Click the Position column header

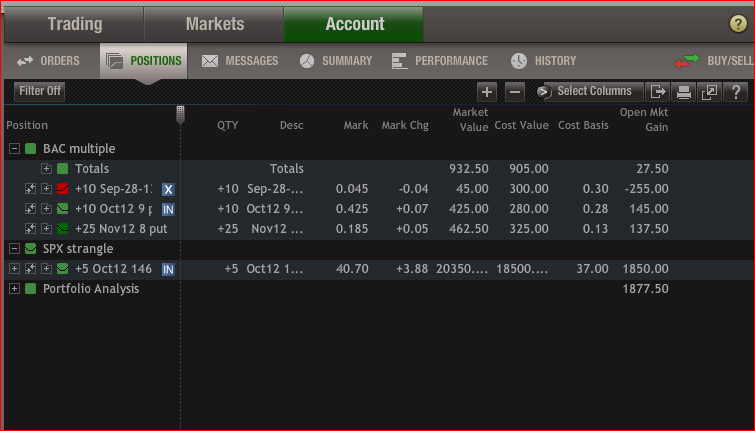(27, 125)
